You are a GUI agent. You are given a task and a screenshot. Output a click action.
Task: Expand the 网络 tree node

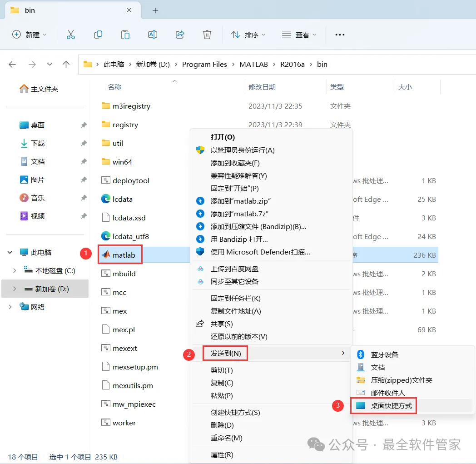click(x=10, y=307)
